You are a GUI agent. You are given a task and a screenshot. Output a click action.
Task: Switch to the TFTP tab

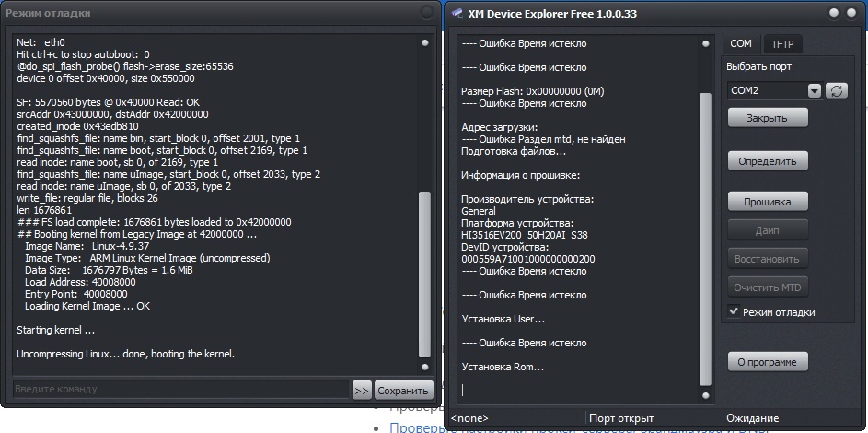782,43
